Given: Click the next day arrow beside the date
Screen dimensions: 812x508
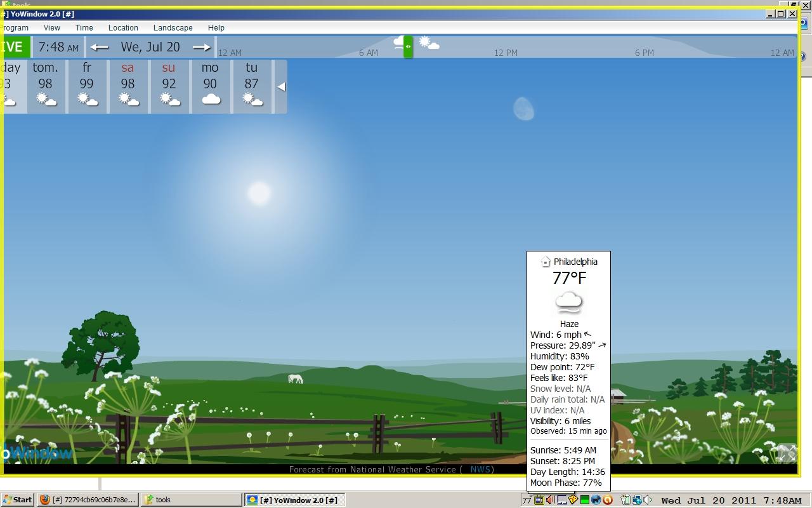Looking at the screenshot, I should 202,47.
